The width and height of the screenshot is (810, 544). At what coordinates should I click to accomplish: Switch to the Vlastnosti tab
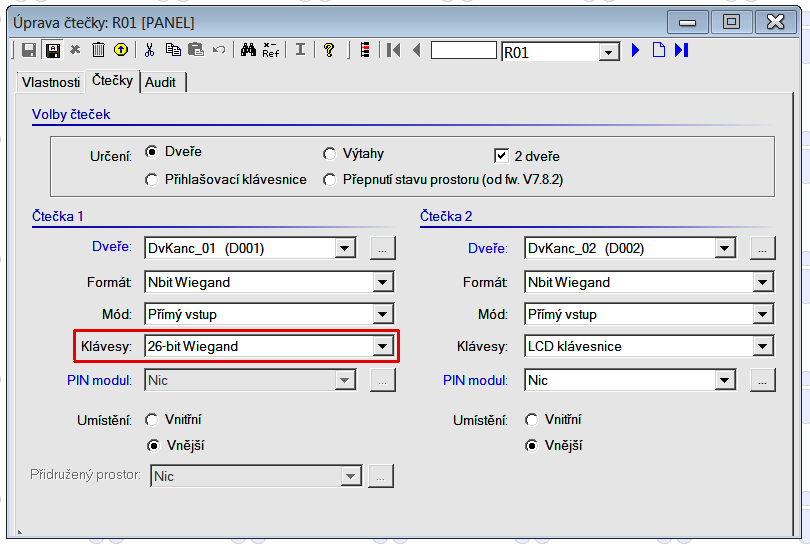(50, 82)
